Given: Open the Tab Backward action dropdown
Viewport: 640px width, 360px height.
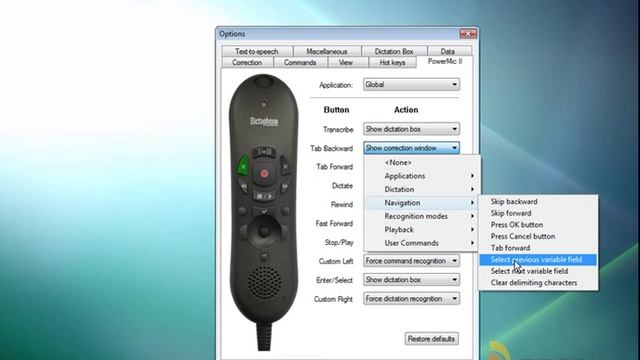Looking at the screenshot, I should click(x=411, y=148).
